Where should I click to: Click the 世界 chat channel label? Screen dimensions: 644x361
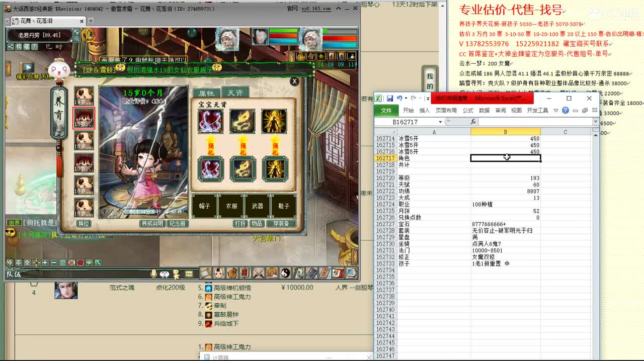(14, 223)
